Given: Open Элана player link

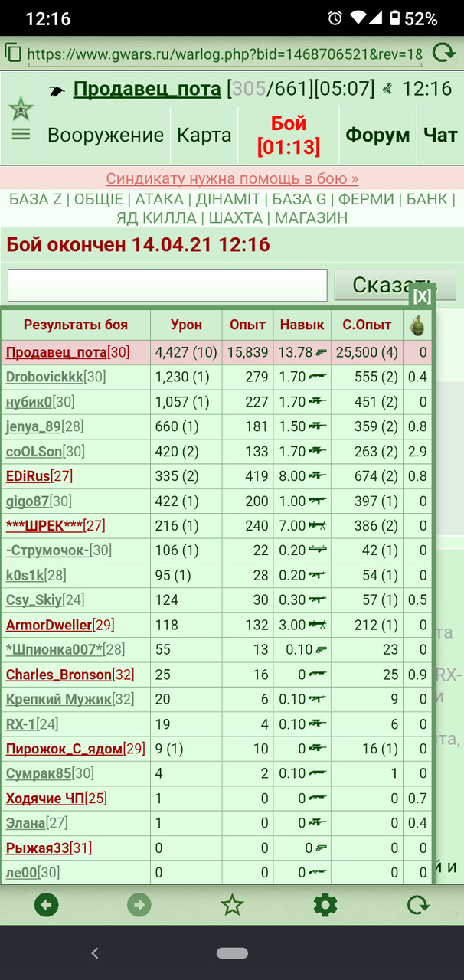Looking at the screenshot, I should click(x=26, y=824).
